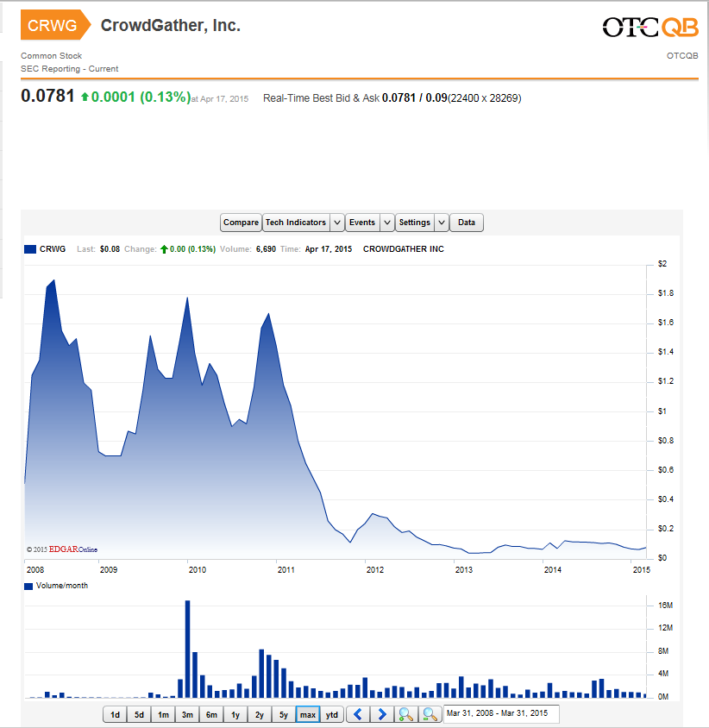Switch chart range to 1y
709x728 pixels.
(235, 714)
